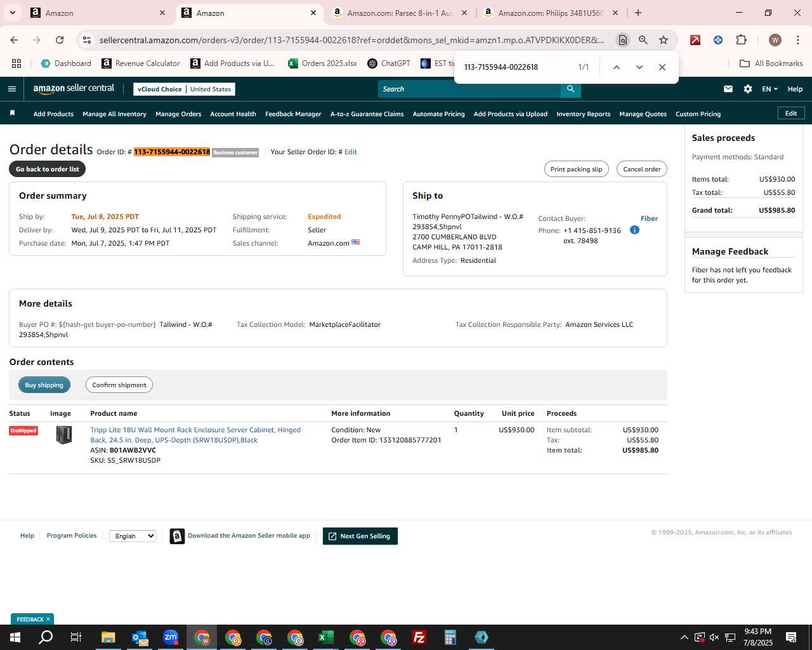
Task: Open Outlook from the taskbar
Action: click(x=140, y=637)
